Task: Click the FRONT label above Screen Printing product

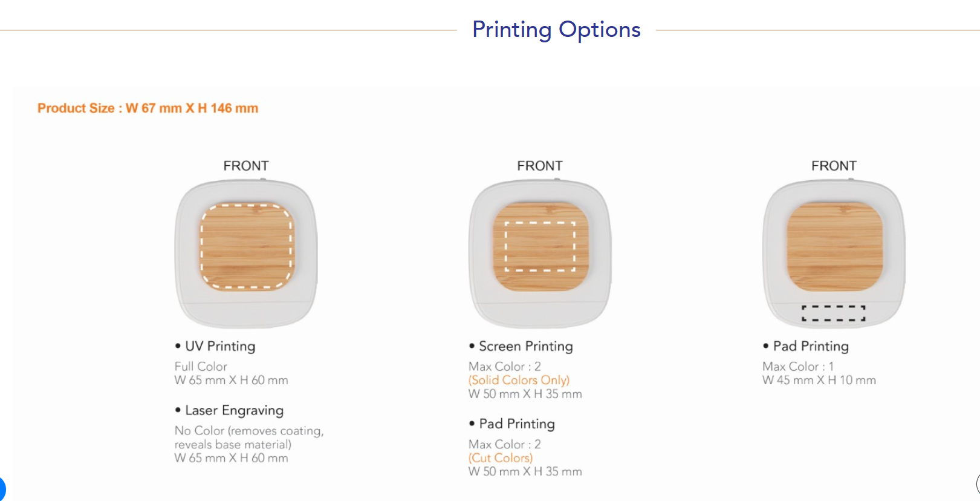Action: [x=540, y=166]
